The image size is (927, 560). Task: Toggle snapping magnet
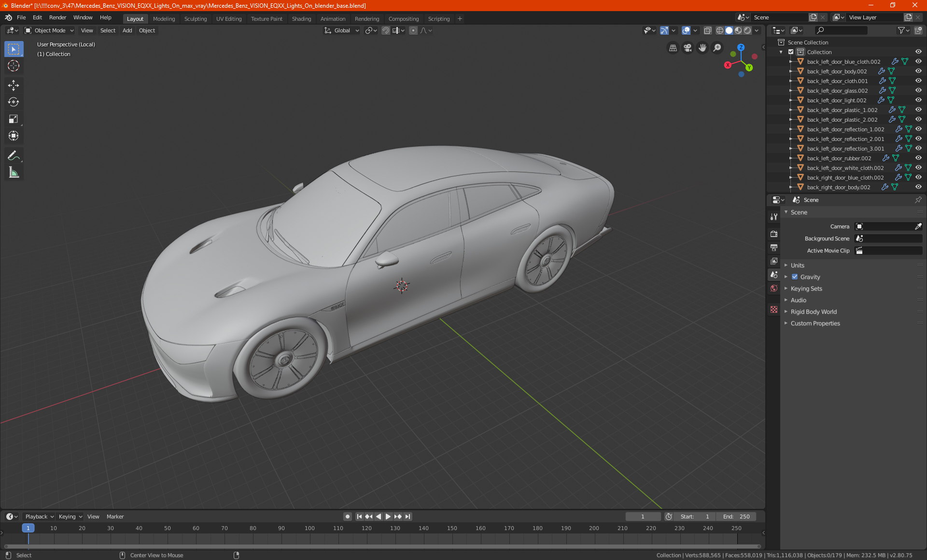pyautogui.click(x=385, y=30)
